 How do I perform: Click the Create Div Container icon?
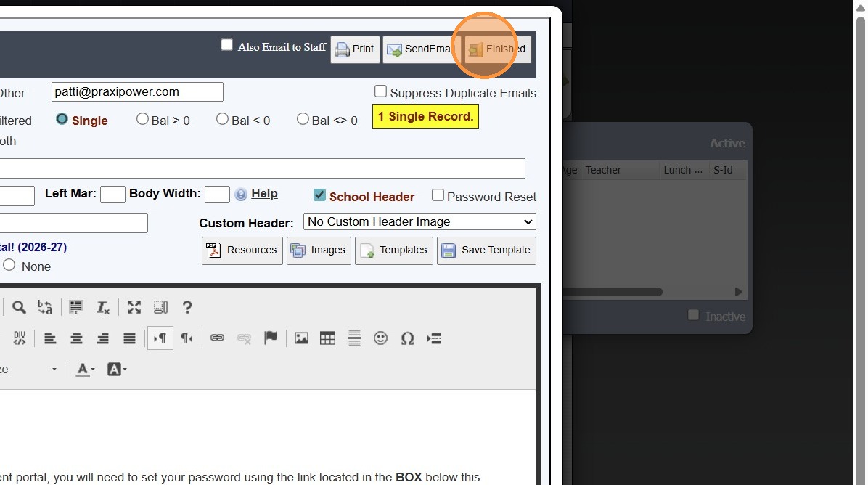pos(20,338)
